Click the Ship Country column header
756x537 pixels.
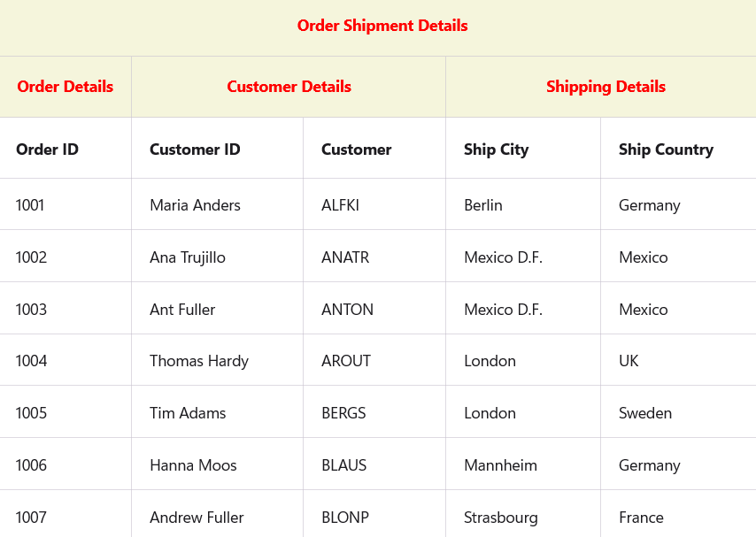click(666, 150)
